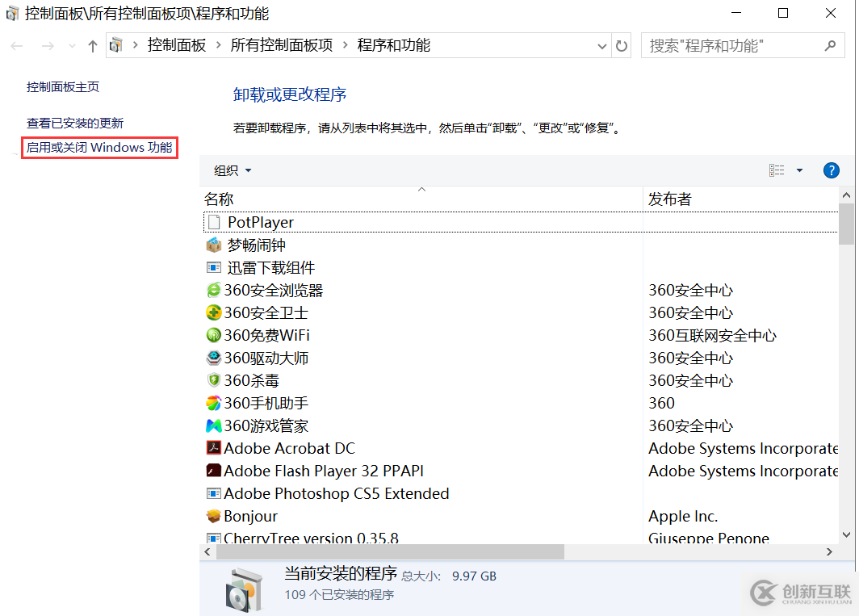859x616 pixels.
Task: Open the address bar history dropdown
Action: click(602, 46)
